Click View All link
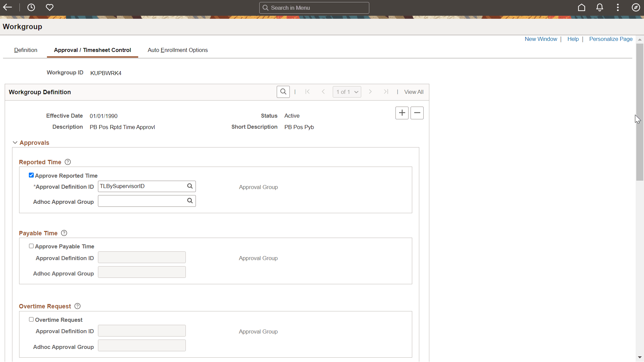Viewport: 644px width, 362px height. click(414, 92)
